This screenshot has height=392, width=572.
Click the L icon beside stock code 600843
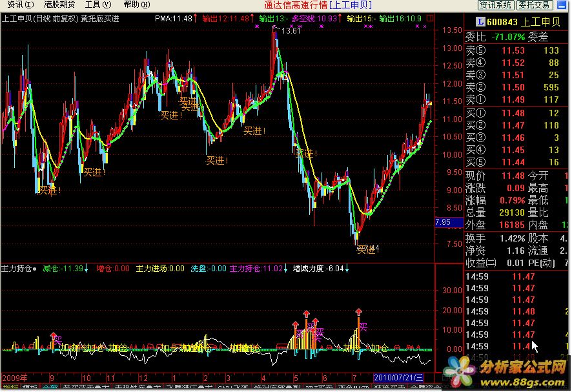pos(480,22)
